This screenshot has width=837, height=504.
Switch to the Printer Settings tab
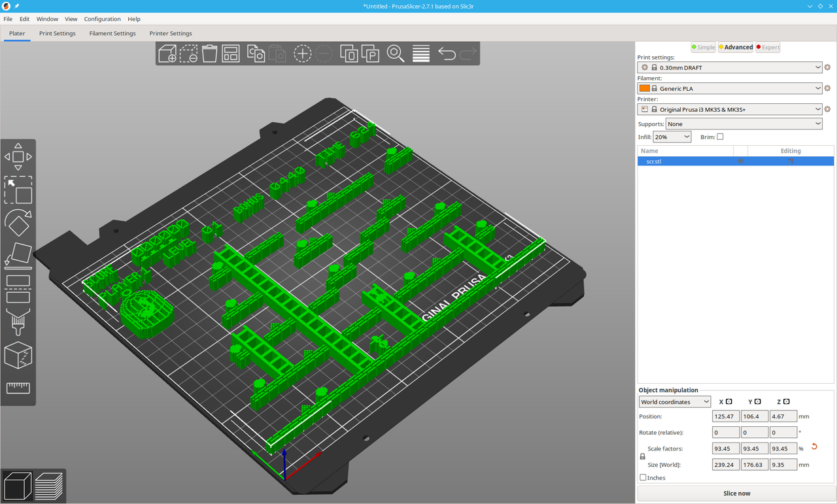pos(171,33)
